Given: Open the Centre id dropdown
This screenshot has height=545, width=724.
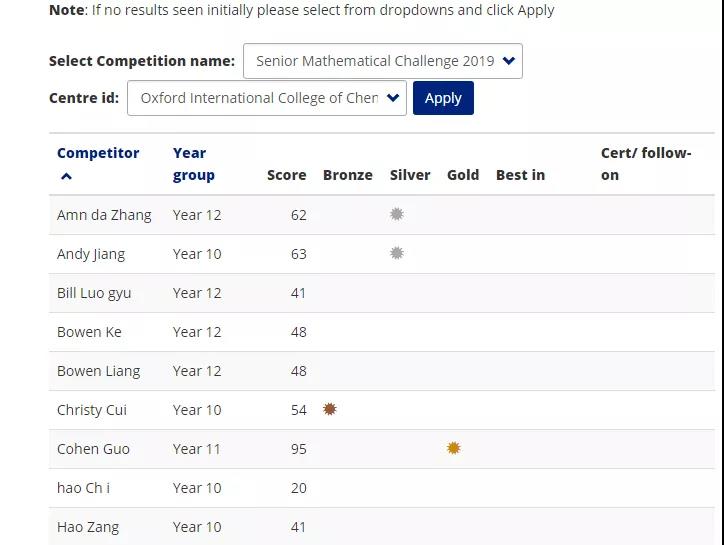Looking at the screenshot, I should click(267, 98).
